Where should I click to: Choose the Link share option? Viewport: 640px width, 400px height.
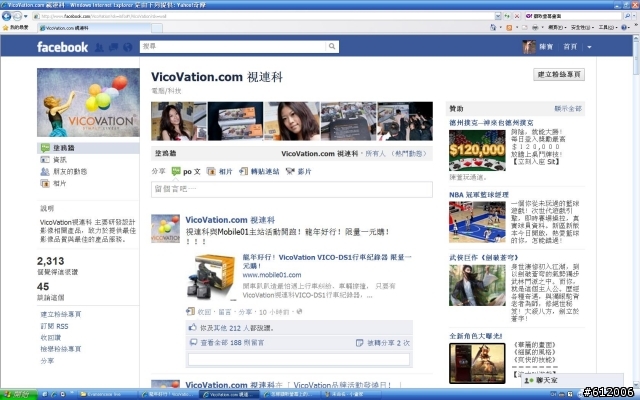point(260,171)
